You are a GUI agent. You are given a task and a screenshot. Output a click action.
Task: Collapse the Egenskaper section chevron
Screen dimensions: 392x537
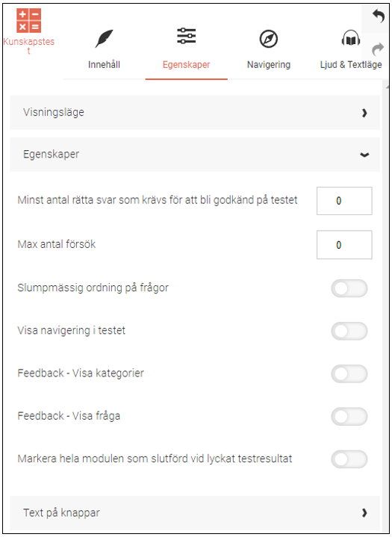pos(364,155)
